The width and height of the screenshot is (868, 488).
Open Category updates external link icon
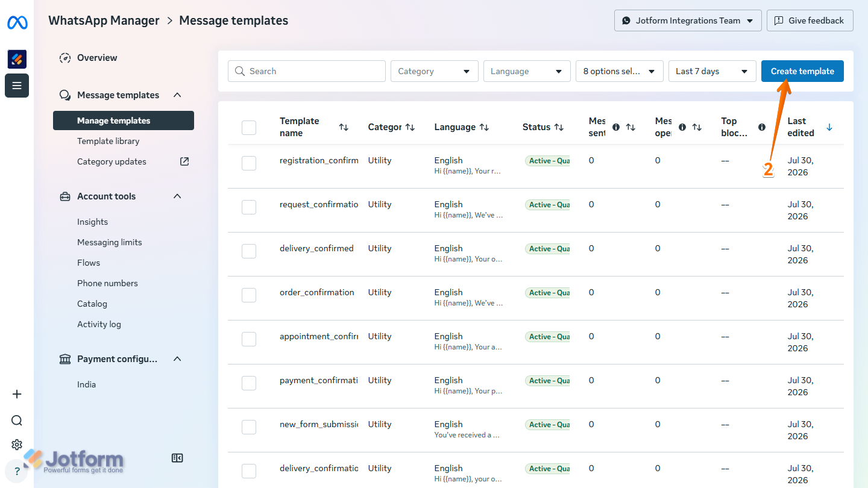point(184,161)
